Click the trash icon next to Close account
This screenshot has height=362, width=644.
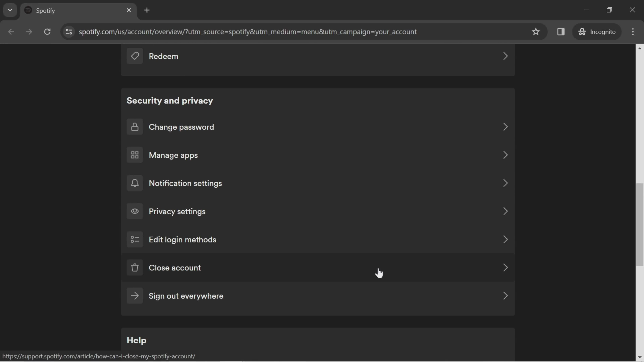[x=135, y=267]
